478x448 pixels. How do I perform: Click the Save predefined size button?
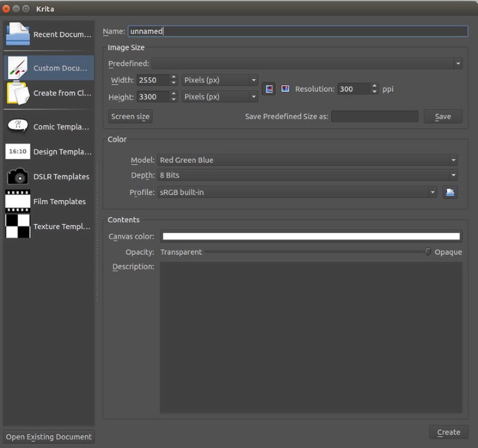tap(443, 116)
